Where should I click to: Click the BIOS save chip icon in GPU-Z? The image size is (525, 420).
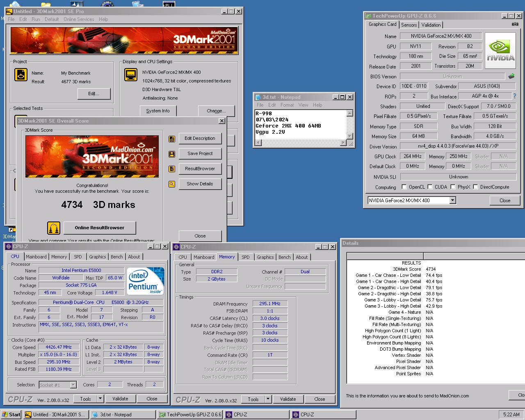[x=511, y=76]
